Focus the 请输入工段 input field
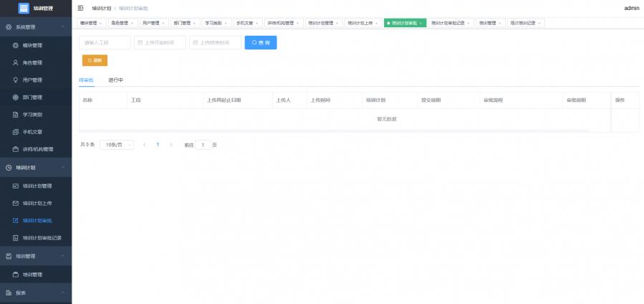644x304 pixels. [x=105, y=43]
